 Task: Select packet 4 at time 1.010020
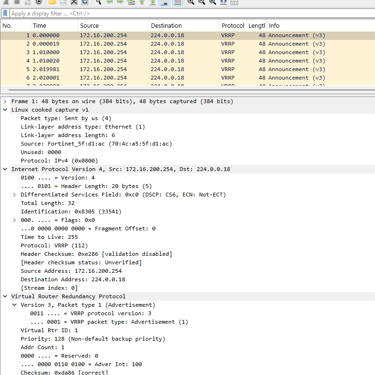[x=187, y=61]
